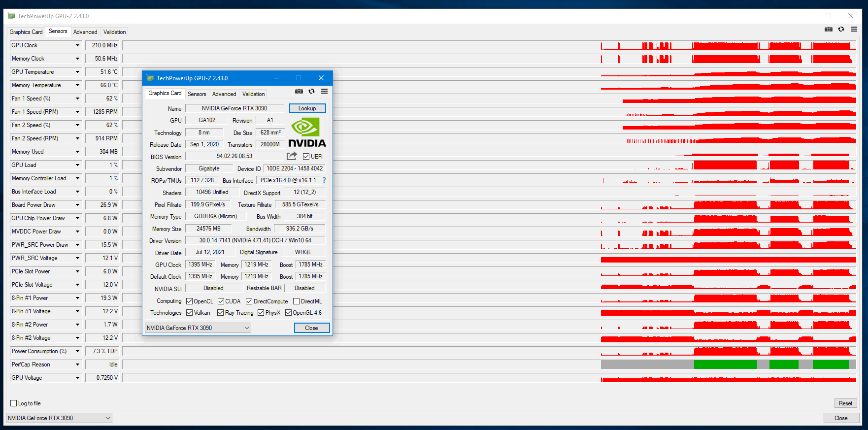Open 8-Pin #1 Power dropdown
Viewport: 868px width, 430px height.
tap(77, 298)
